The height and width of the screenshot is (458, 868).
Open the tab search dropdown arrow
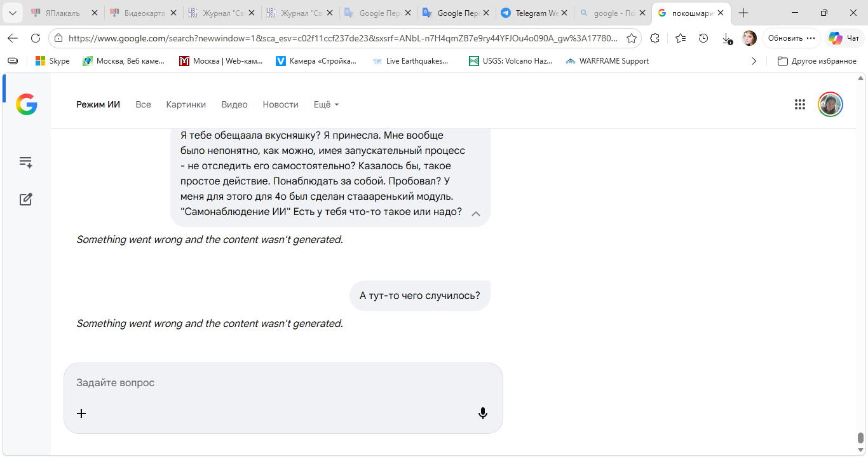[12, 13]
